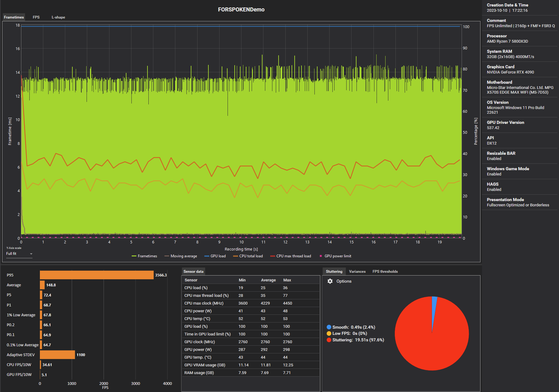Viewport: 559px width, 392px height.
Task: Select the GPU VRAM usage (GB) row
Action: click(x=250, y=365)
